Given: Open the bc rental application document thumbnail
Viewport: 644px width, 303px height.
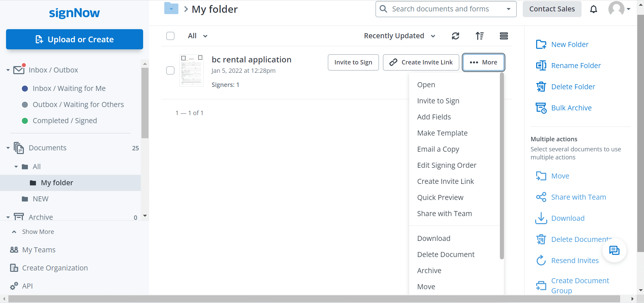Looking at the screenshot, I should (x=191, y=70).
